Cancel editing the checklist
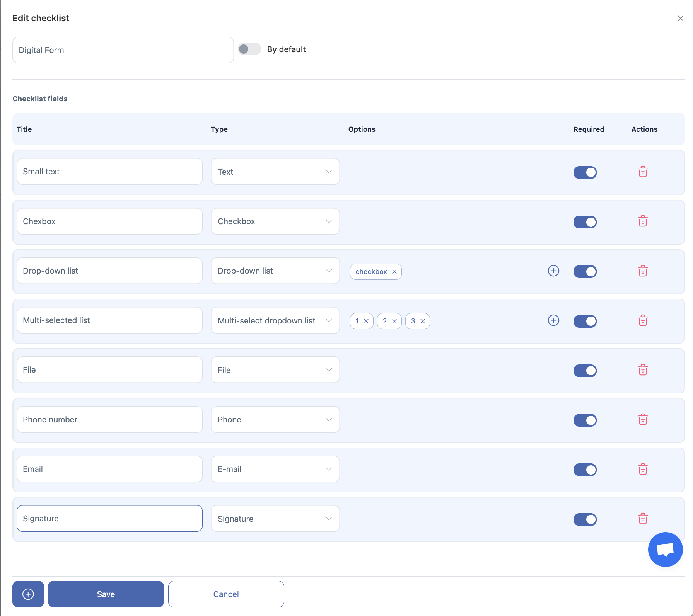The height and width of the screenshot is (616, 693). point(226,594)
